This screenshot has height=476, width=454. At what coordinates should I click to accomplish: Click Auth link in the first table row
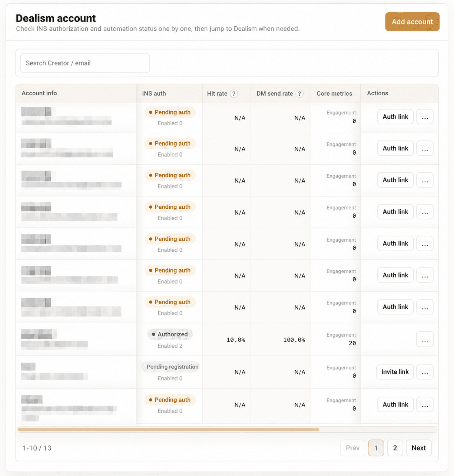pyautogui.click(x=395, y=117)
